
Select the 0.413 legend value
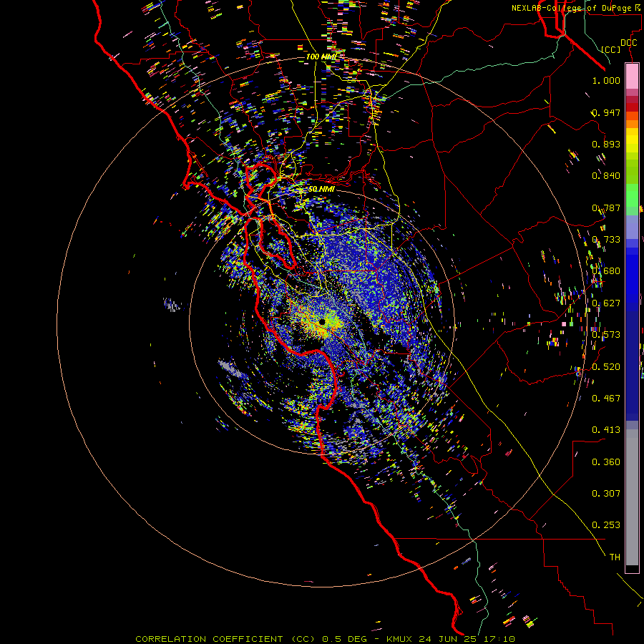pyautogui.click(x=606, y=430)
